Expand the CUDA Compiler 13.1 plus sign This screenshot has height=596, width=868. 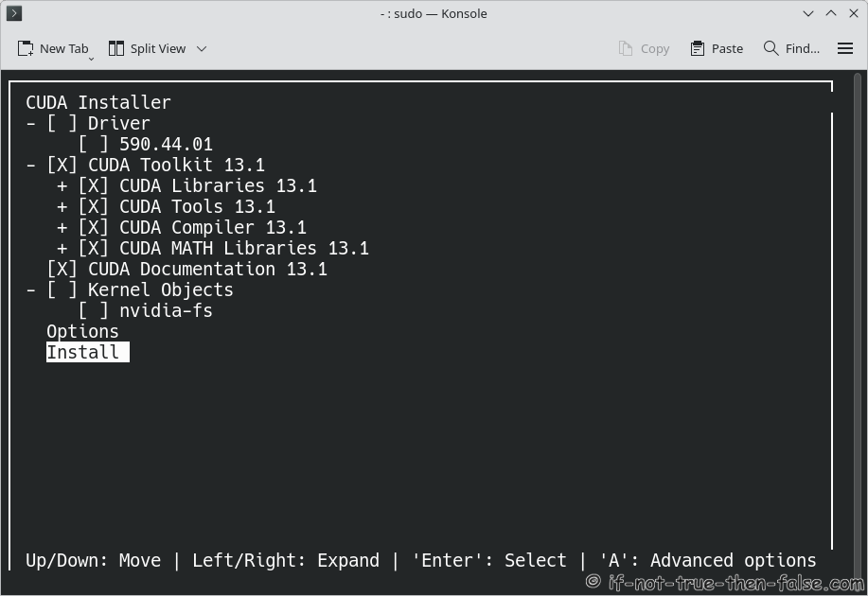click(x=62, y=227)
